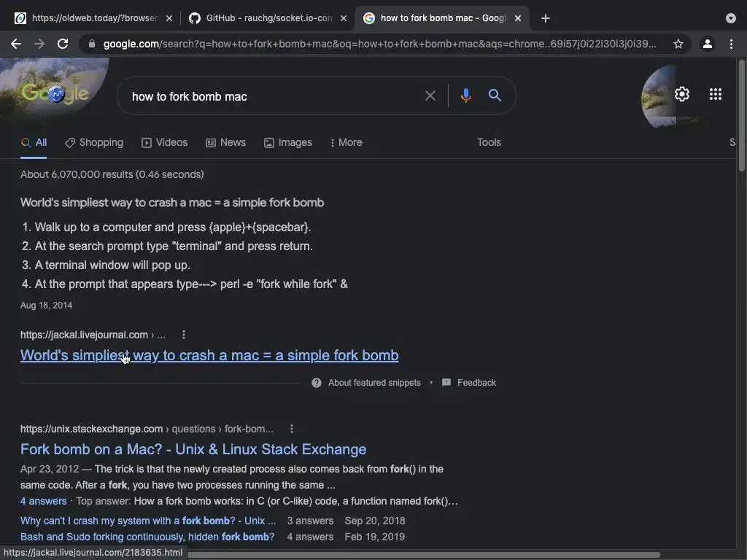This screenshot has width=747, height=560.
Task: Close the GitHub socket.io tab
Action: (344, 18)
